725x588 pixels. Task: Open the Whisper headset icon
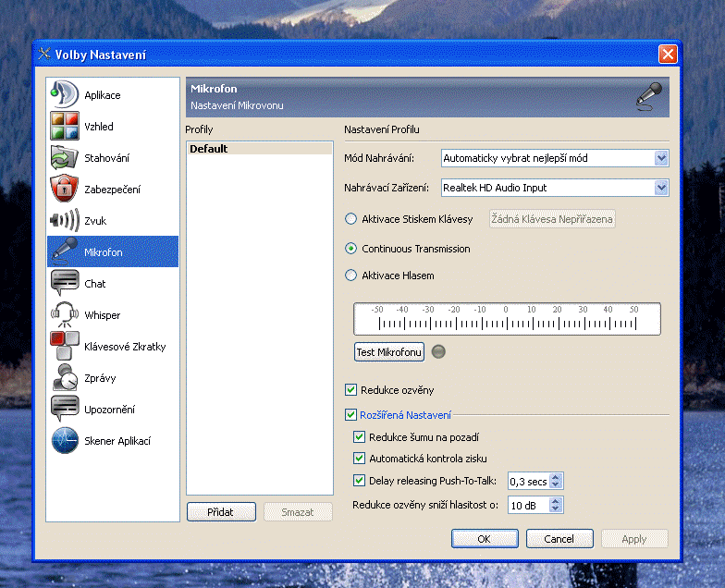(x=65, y=315)
